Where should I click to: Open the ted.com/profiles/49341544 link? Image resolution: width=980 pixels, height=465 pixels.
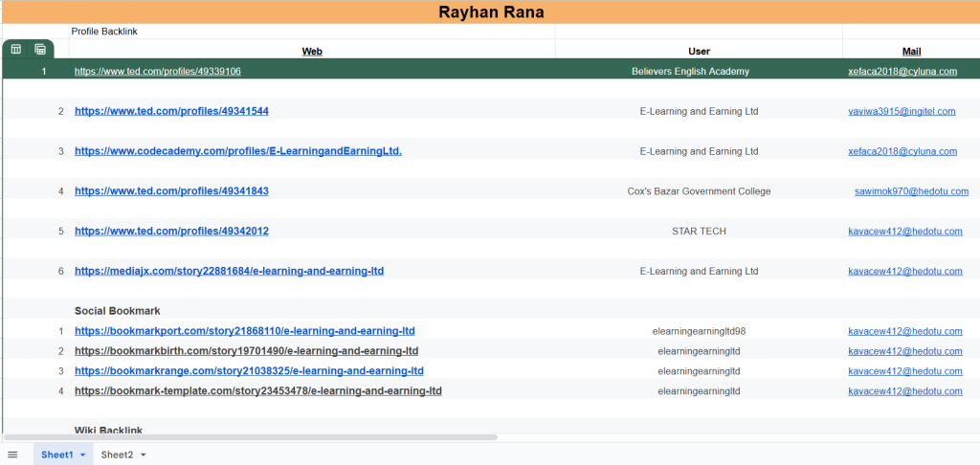tap(172, 111)
